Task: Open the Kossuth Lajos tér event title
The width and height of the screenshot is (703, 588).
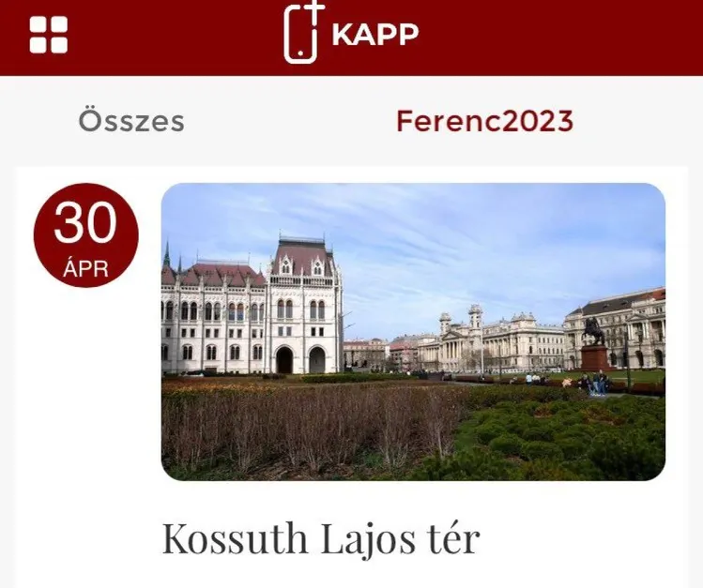Action: [x=321, y=539]
